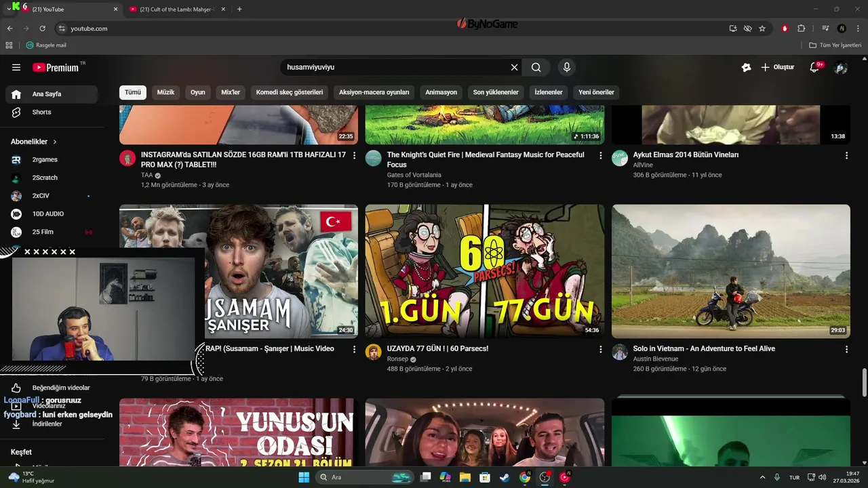The width and height of the screenshot is (868, 488).
Task: Open the 2Scratch subscription channel
Action: pyautogui.click(x=52, y=178)
